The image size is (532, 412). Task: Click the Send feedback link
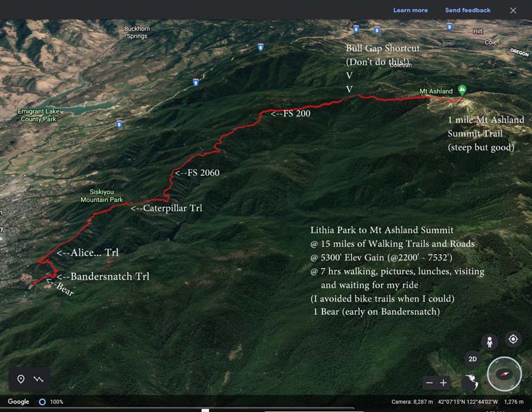(467, 10)
